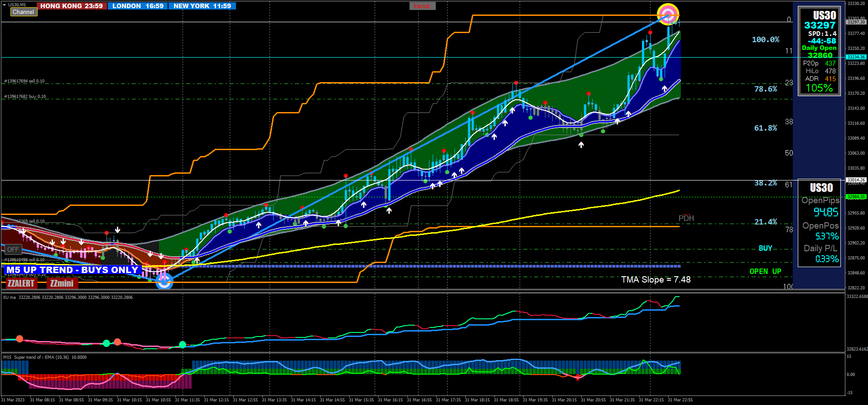This screenshot has width=868, height=405.
Task: Click the blue ring marker at the chart low
Action: pos(164,282)
